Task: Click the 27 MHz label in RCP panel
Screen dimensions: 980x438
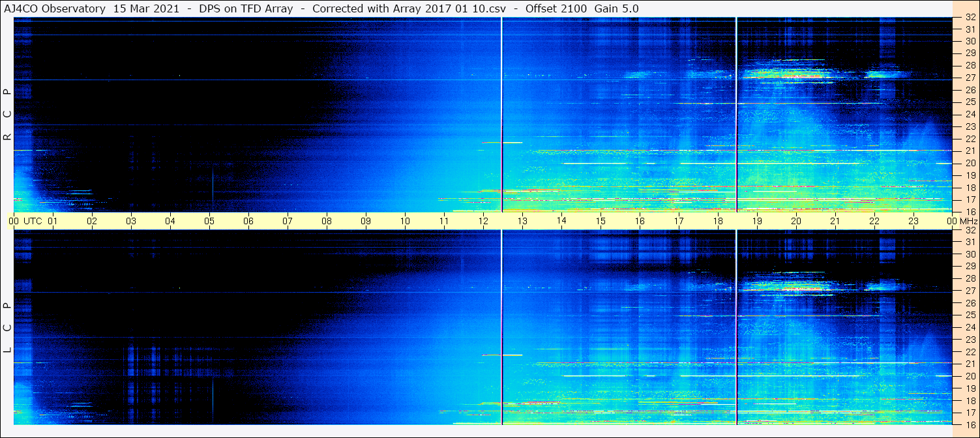Action: tap(970, 78)
